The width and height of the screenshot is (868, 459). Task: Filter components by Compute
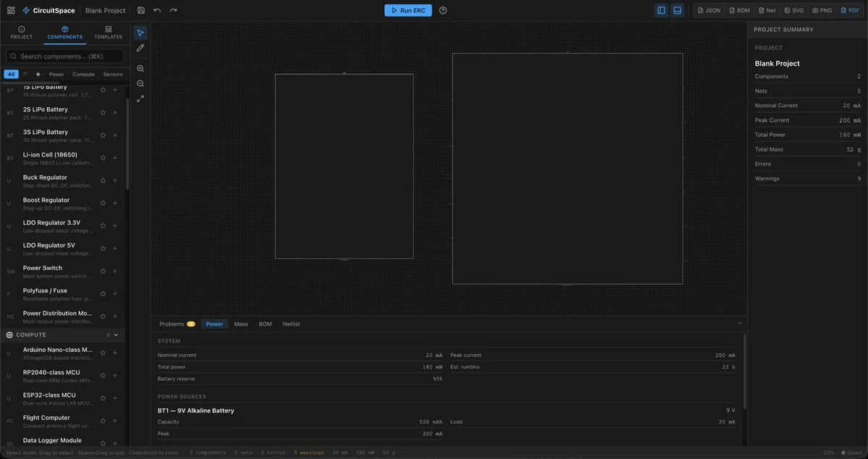[83, 74]
